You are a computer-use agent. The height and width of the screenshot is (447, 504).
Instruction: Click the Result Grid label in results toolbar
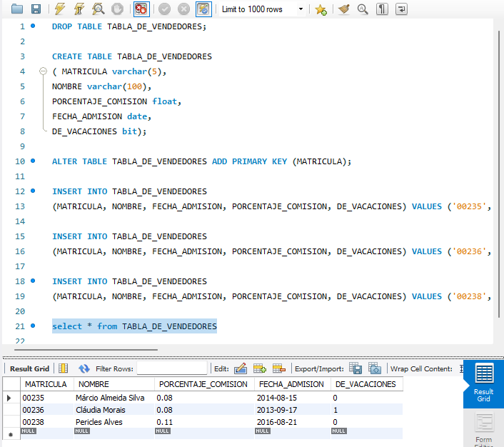29,369
